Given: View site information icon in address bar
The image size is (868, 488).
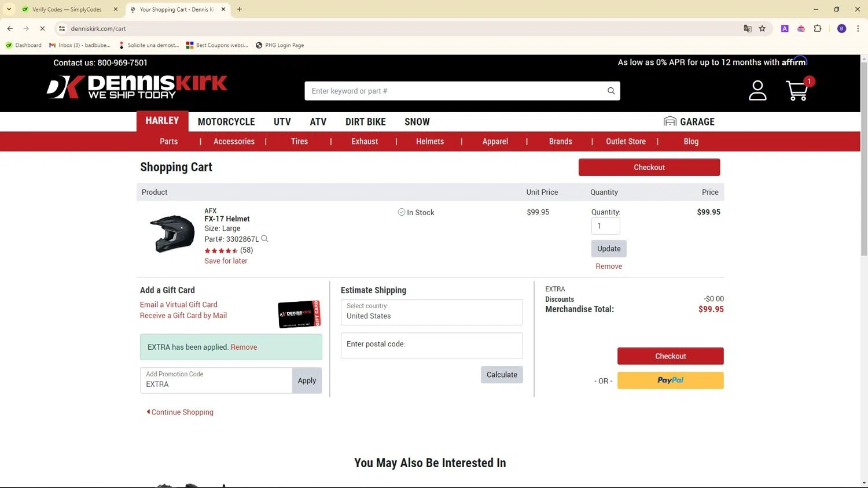Looking at the screenshot, I should (x=62, y=28).
